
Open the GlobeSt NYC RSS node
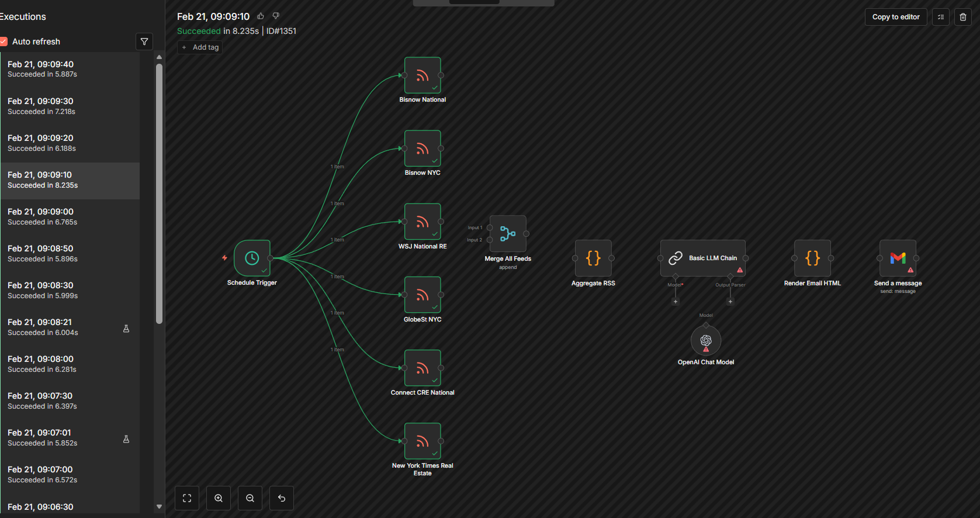click(423, 295)
